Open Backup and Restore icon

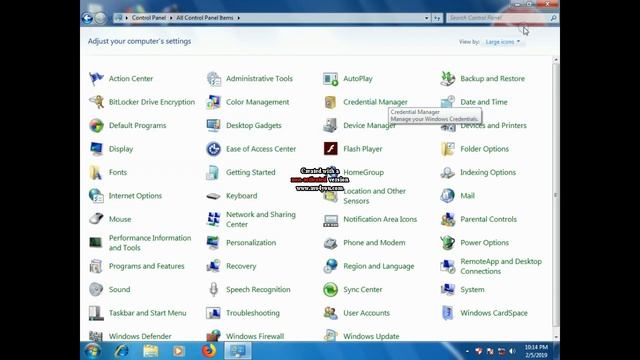point(448,78)
